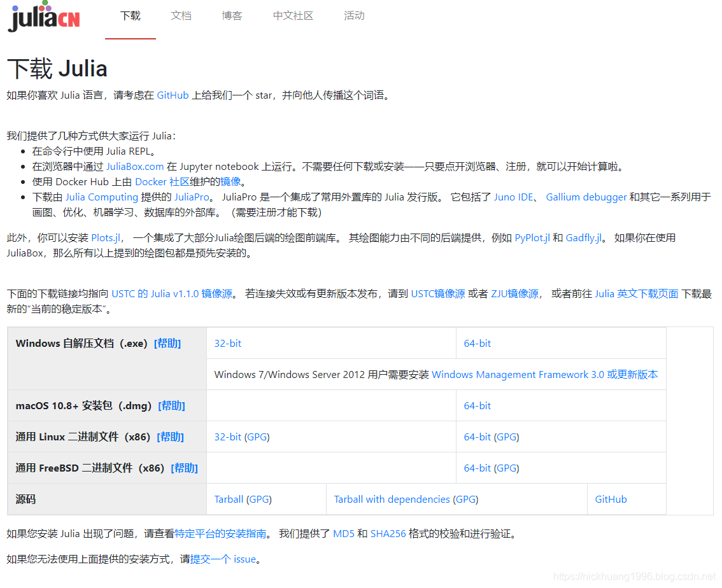Viewport: 722px width, 588px height.
Task: Open the Docker 社区 link
Action: 162,182
